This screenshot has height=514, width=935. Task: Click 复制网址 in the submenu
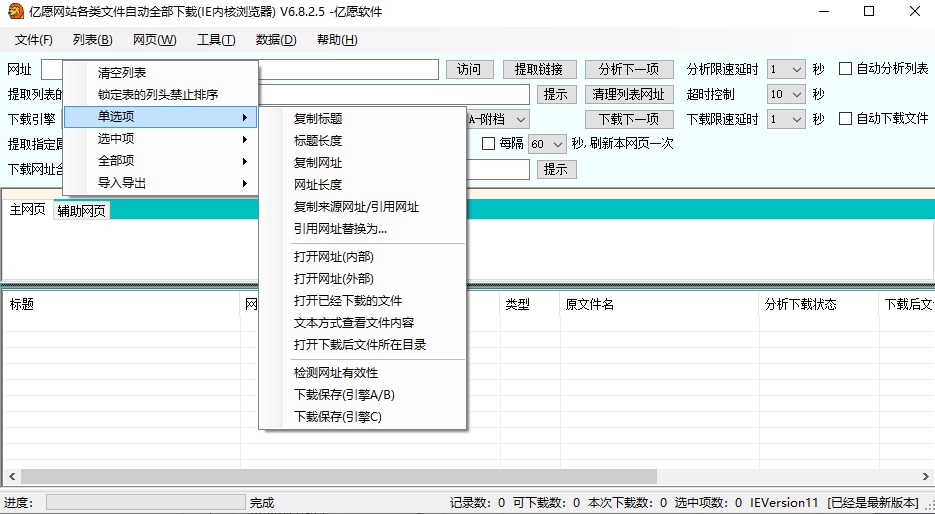coord(363,163)
